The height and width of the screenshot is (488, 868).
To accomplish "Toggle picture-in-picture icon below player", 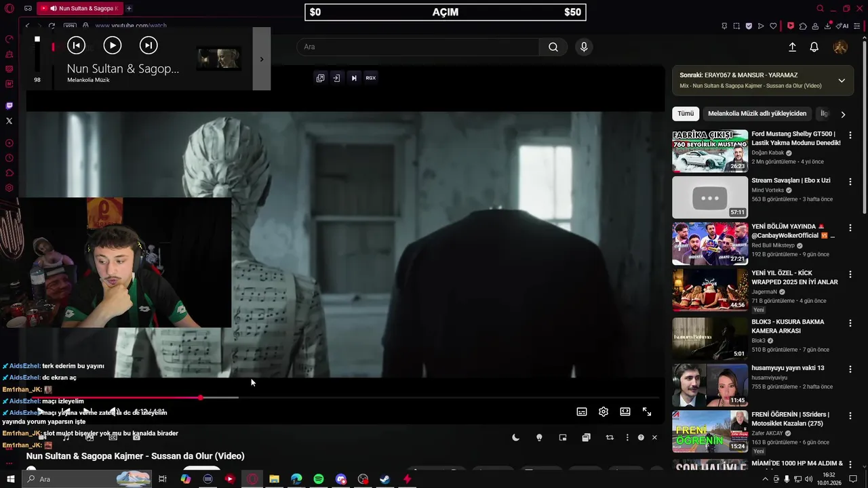I will click(x=563, y=438).
